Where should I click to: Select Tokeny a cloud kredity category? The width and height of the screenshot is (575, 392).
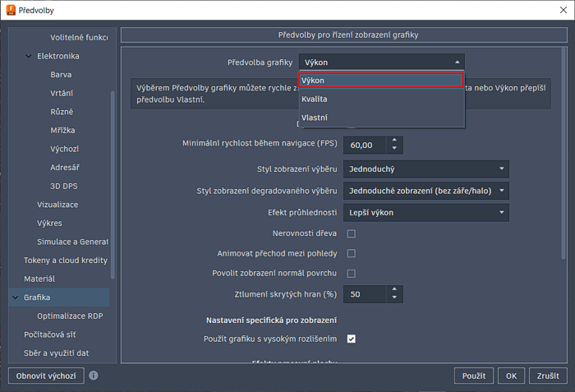65,260
